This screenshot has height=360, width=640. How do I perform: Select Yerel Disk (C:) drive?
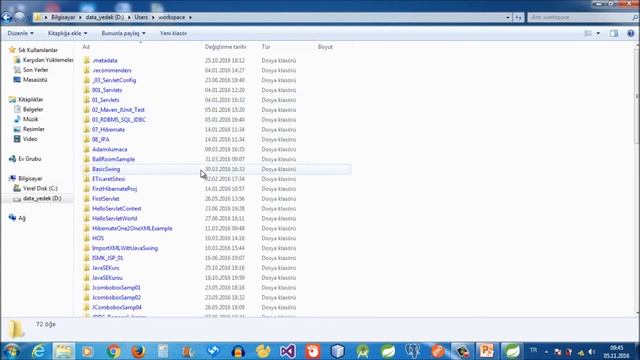tap(40, 189)
